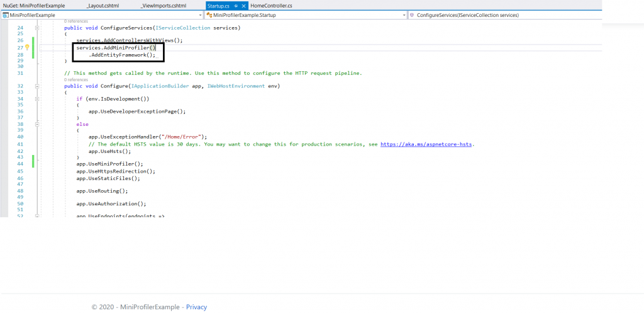
Task: Click on services.AddControllersWithViews() on line 26
Action: 129,41
